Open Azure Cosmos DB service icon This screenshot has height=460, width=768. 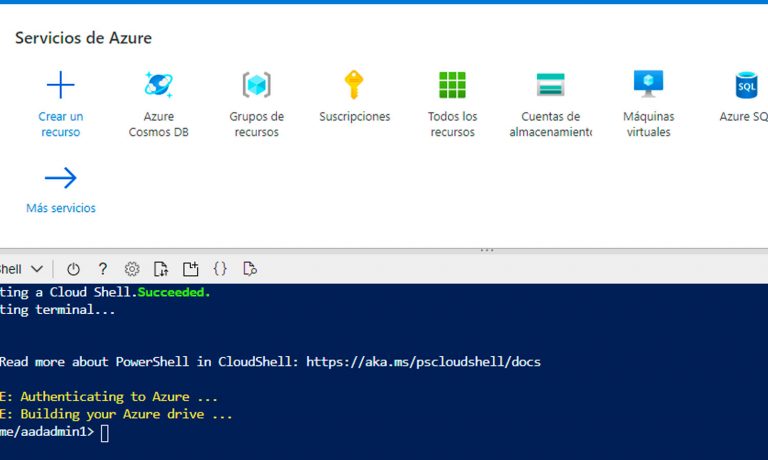[x=158, y=85]
